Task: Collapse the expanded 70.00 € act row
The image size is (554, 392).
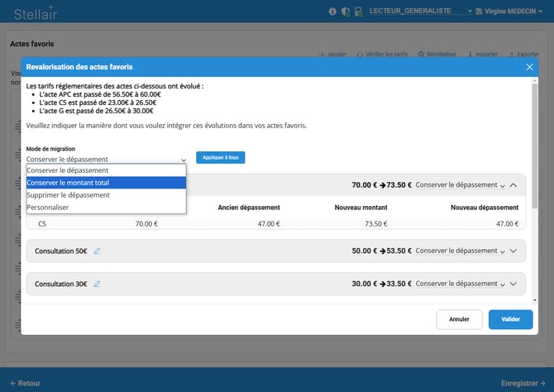Action: tap(513, 185)
